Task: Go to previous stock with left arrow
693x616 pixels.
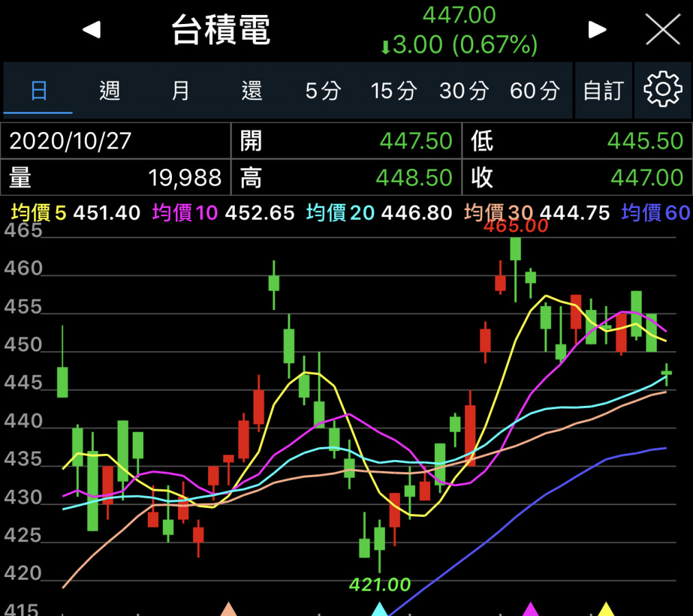Action: [92, 30]
